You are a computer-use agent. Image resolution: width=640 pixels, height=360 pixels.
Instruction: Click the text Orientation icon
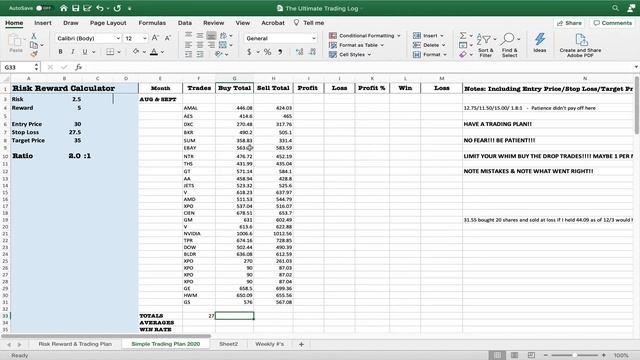pos(219,54)
